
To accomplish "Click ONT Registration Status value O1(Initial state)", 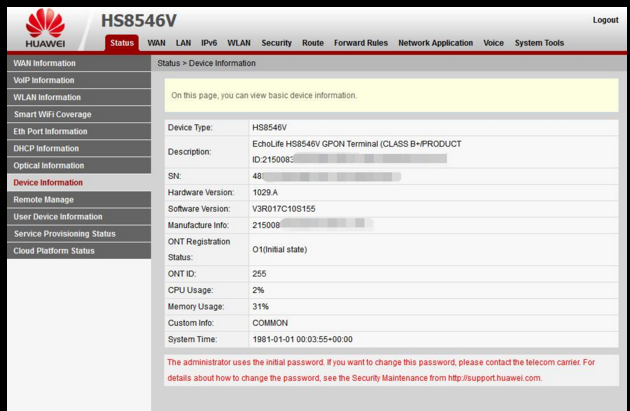I will (x=280, y=249).
